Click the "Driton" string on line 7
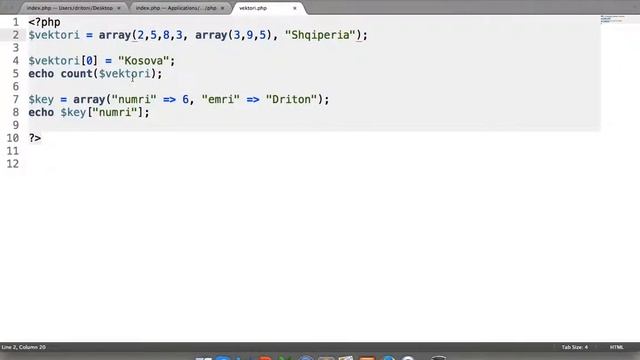640x360 pixels. (291, 100)
